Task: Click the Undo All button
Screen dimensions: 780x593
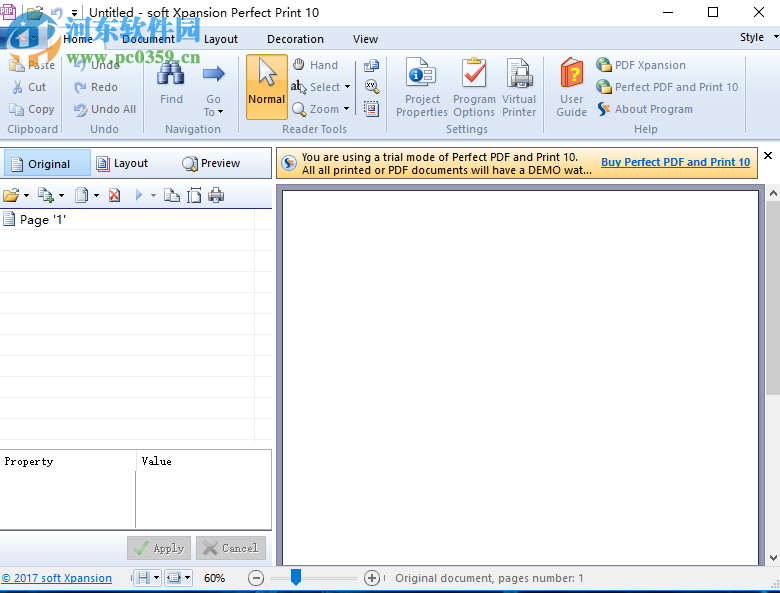Action: pyautogui.click(x=104, y=109)
